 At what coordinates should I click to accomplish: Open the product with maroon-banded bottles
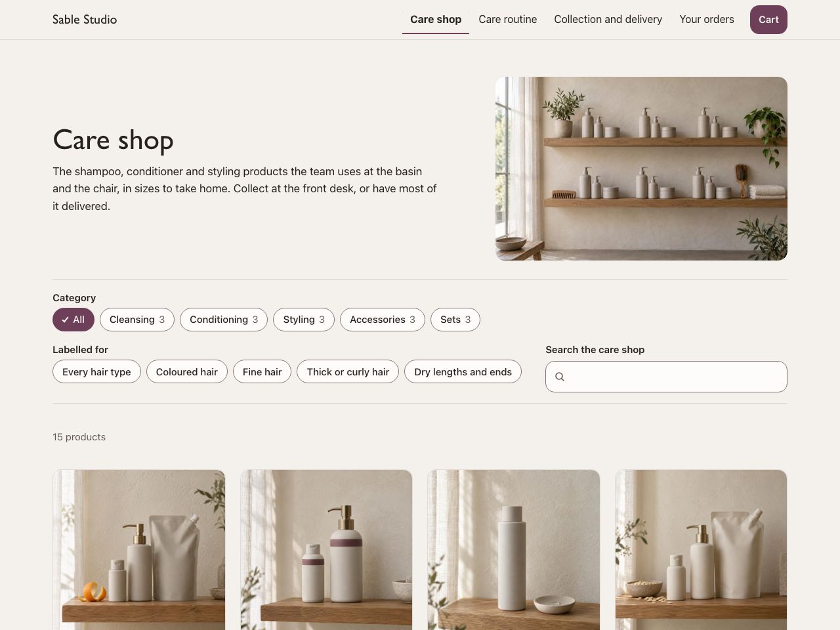[x=326, y=550]
